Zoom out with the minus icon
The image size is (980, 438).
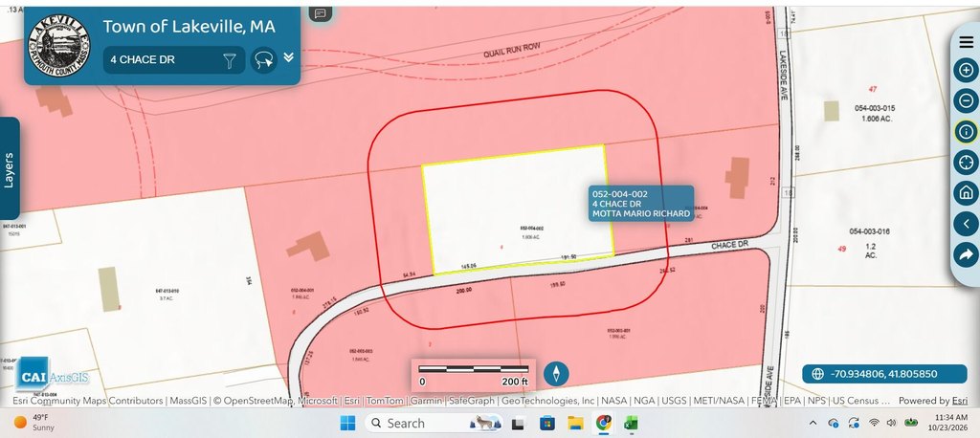967,100
